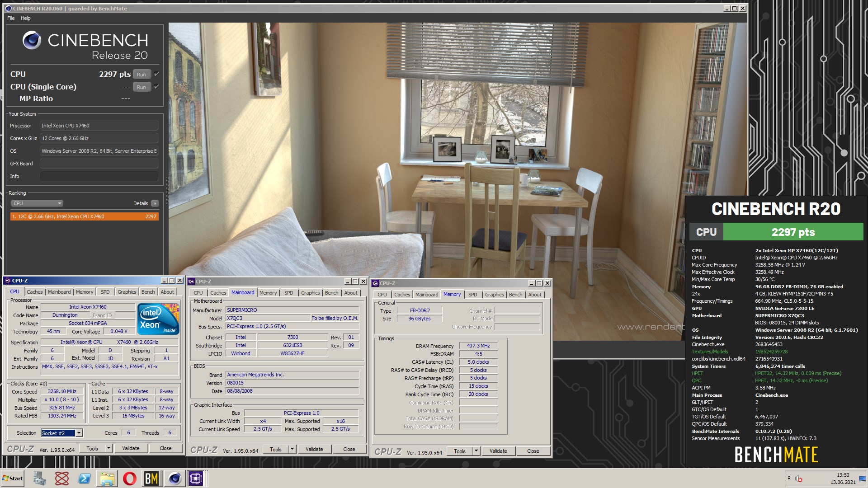Click the 'To be filled by O.E.M.' field
This screenshot has height=488, width=868.
[x=335, y=318]
